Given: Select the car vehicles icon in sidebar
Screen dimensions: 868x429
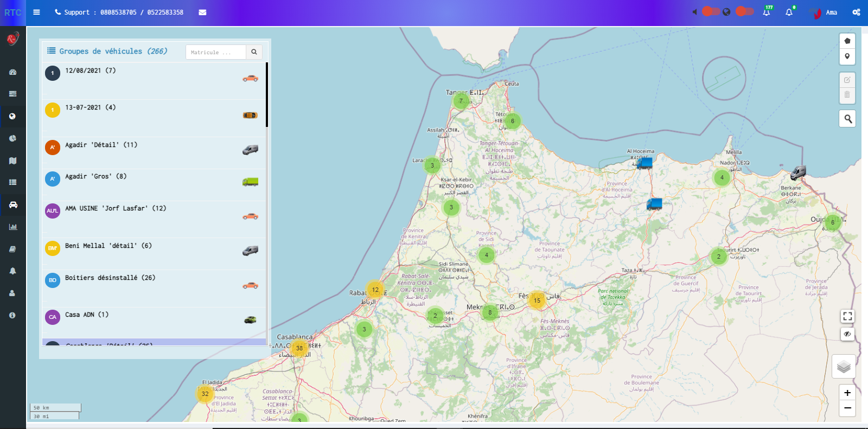Looking at the screenshot, I should pyautogui.click(x=13, y=204).
